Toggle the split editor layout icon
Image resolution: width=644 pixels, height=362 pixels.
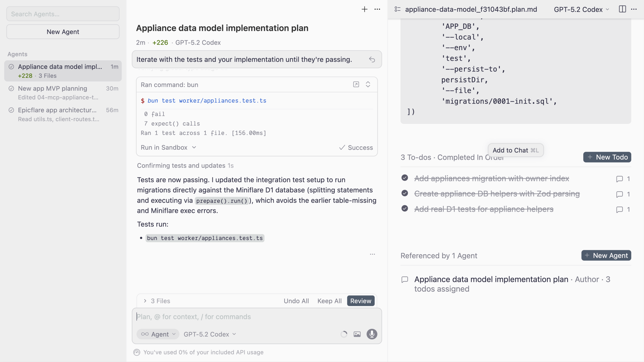pyautogui.click(x=622, y=9)
